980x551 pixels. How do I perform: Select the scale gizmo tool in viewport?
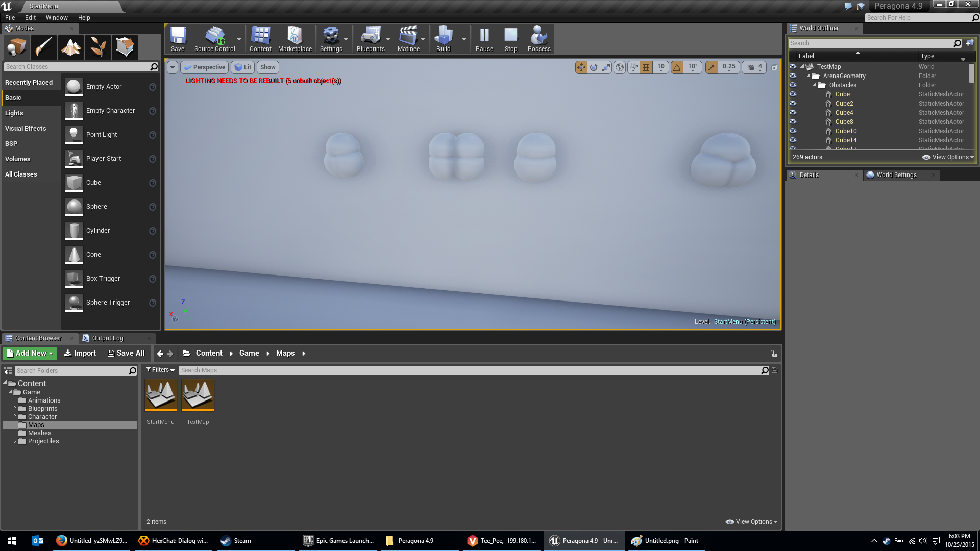[x=606, y=67]
